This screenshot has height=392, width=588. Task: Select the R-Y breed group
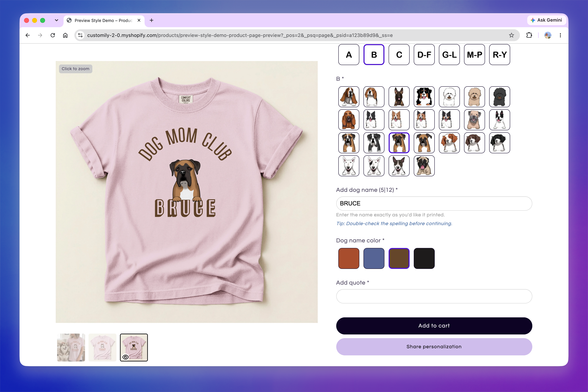point(500,55)
